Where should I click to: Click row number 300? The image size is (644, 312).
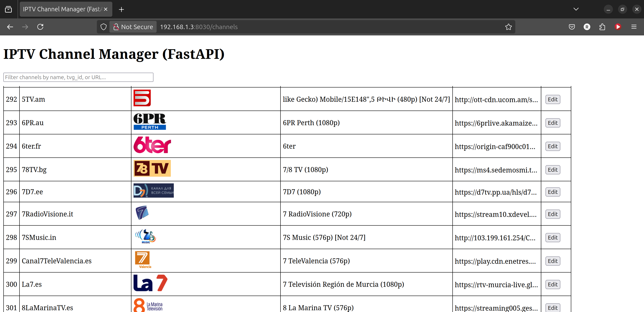click(x=12, y=285)
